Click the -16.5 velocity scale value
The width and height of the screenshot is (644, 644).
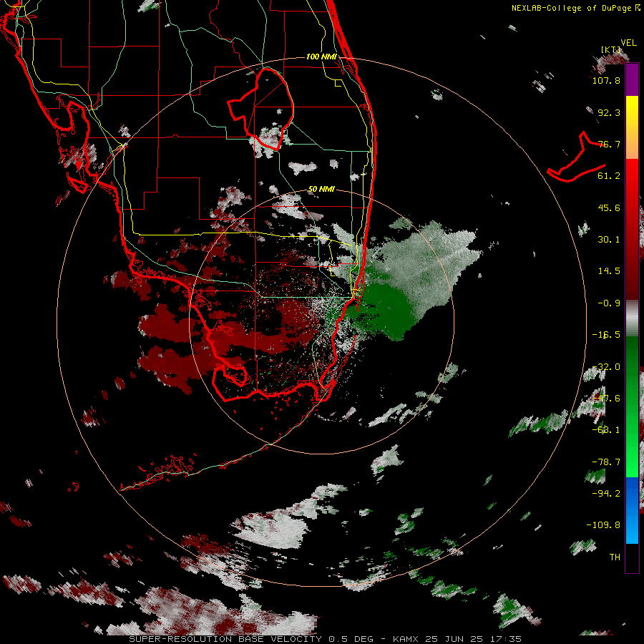(606, 335)
